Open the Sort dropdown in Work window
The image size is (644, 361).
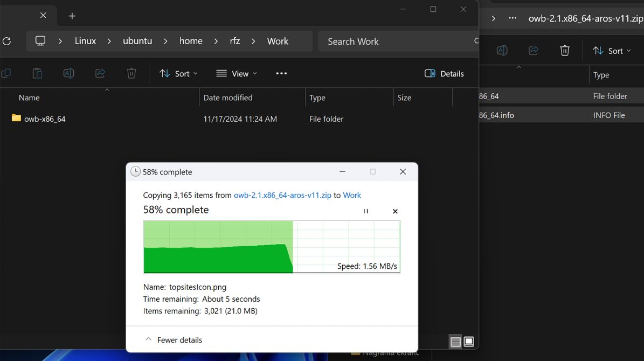[179, 73]
